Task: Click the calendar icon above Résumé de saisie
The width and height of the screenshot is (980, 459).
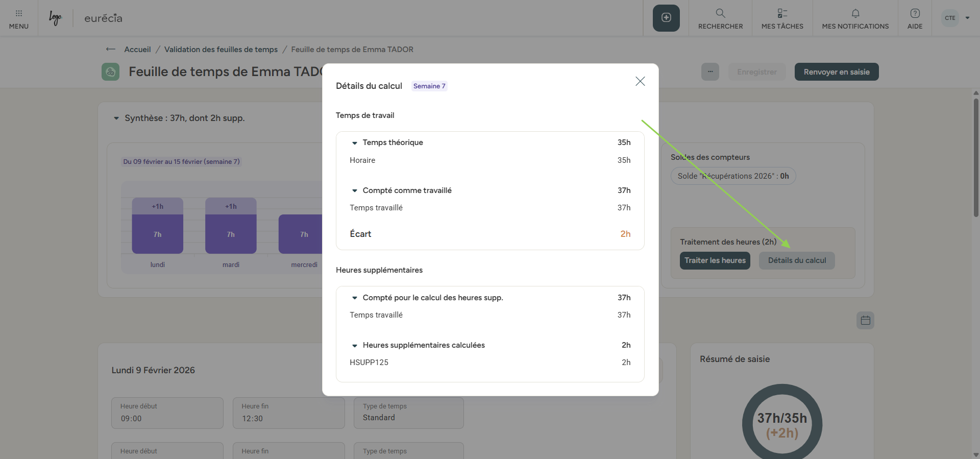Action: pyautogui.click(x=865, y=321)
